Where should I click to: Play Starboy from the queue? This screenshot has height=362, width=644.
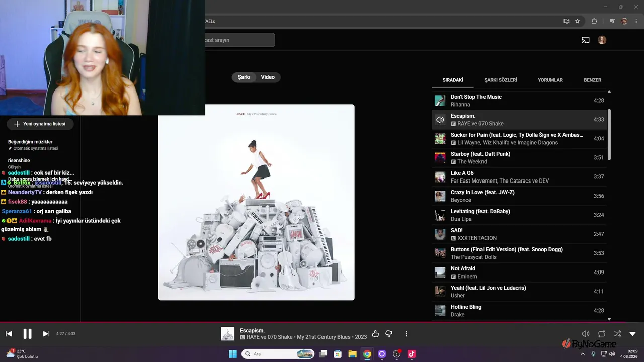point(519,158)
